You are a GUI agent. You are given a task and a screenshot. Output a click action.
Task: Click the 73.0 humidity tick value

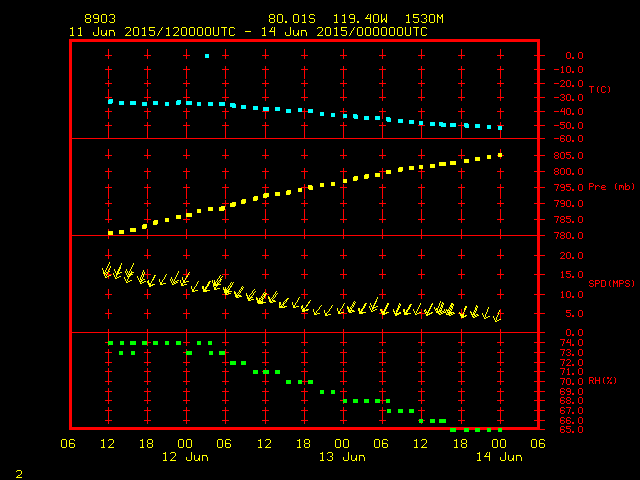click(x=571, y=353)
